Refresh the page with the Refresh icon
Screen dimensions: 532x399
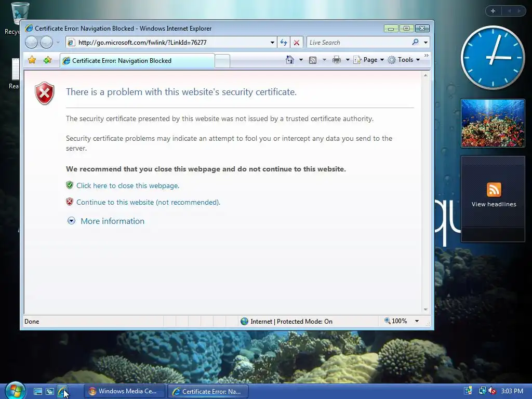[284, 43]
